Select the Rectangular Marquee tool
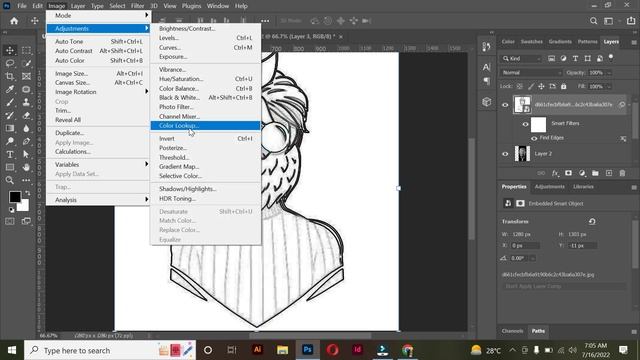 (x=26, y=50)
